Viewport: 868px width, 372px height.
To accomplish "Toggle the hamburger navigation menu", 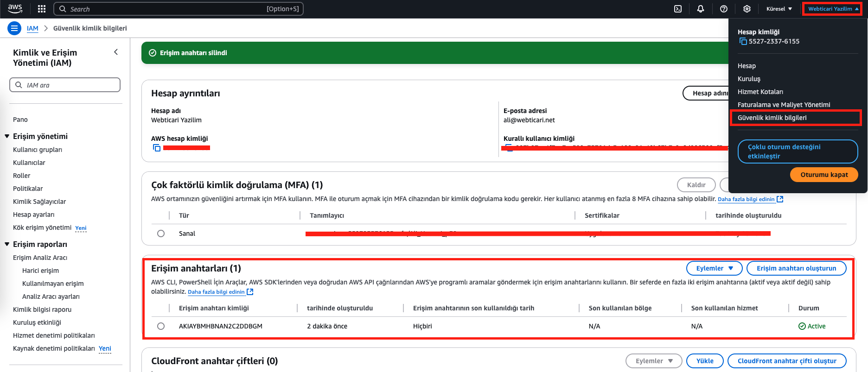I will [14, 28].
